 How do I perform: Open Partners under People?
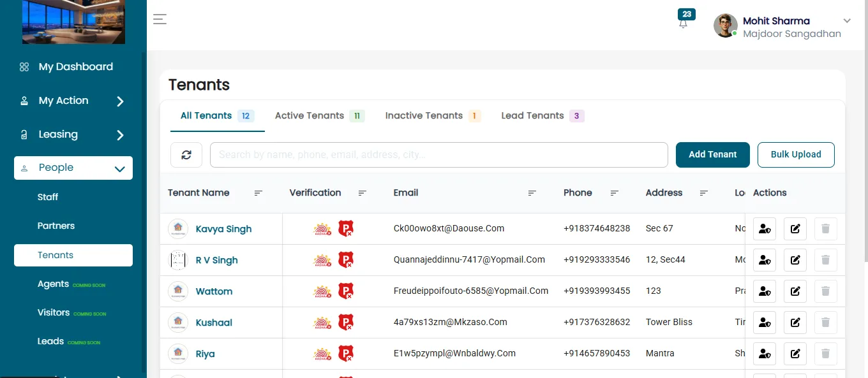(56, 226)
